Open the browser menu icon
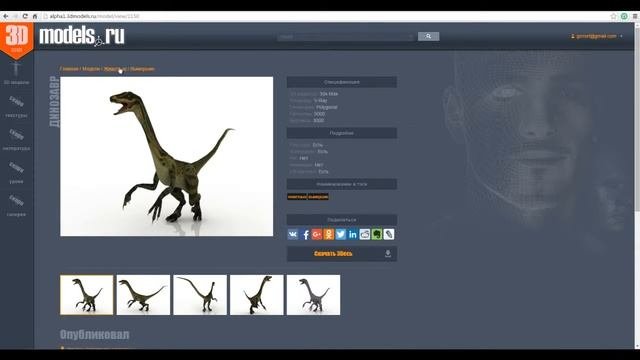Screen dimensions: 640x360 point(635,16)
